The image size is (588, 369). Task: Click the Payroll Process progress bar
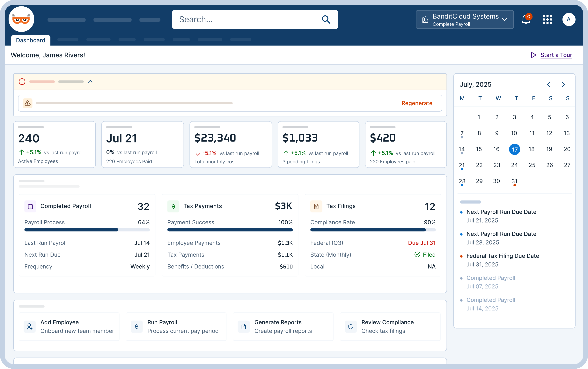click(87, 230)
